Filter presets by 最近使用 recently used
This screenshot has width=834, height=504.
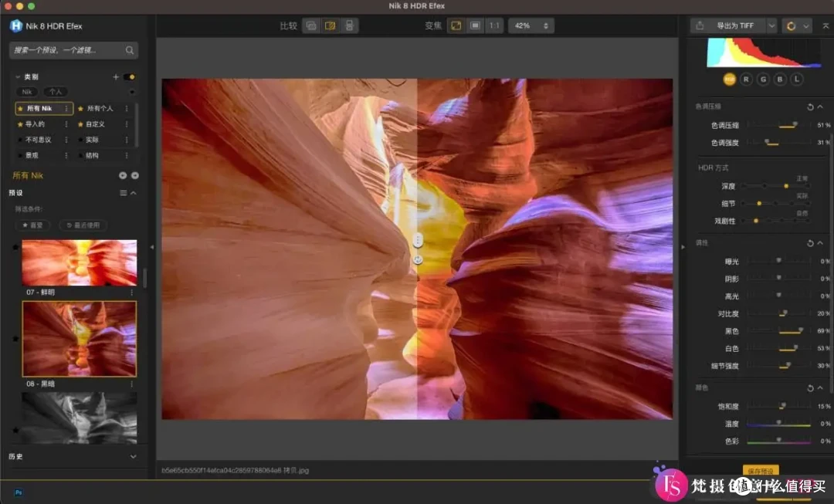(83, 225)
